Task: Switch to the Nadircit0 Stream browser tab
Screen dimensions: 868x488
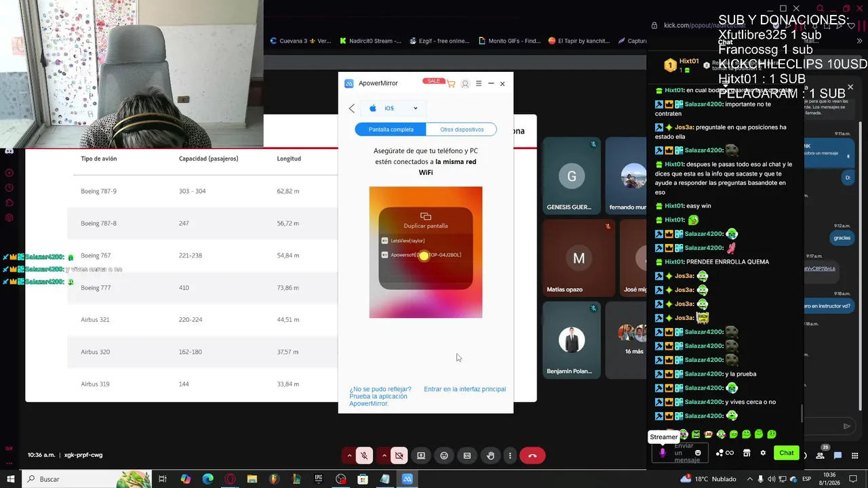Action: (x=371, y=41)
